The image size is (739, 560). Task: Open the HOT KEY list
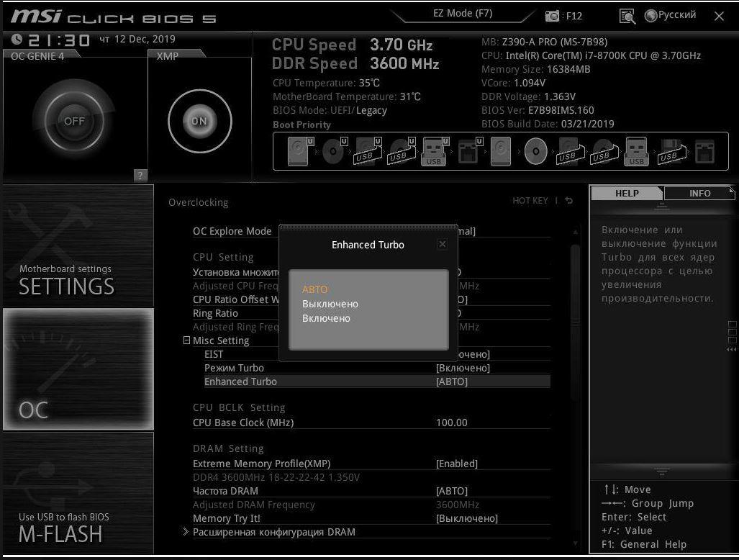click(530, 201)
